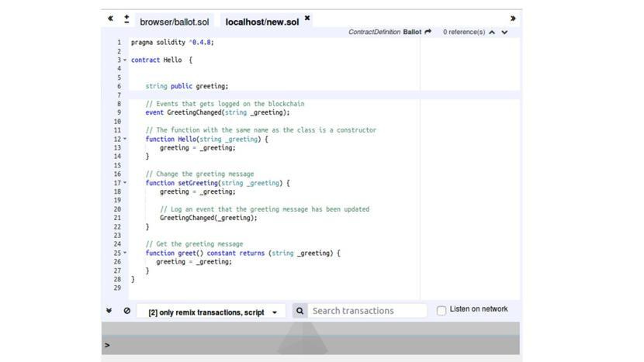Click the search transactions magnifier icon
644x362 pixels.
pyautogui.click(x=299, y=311)
